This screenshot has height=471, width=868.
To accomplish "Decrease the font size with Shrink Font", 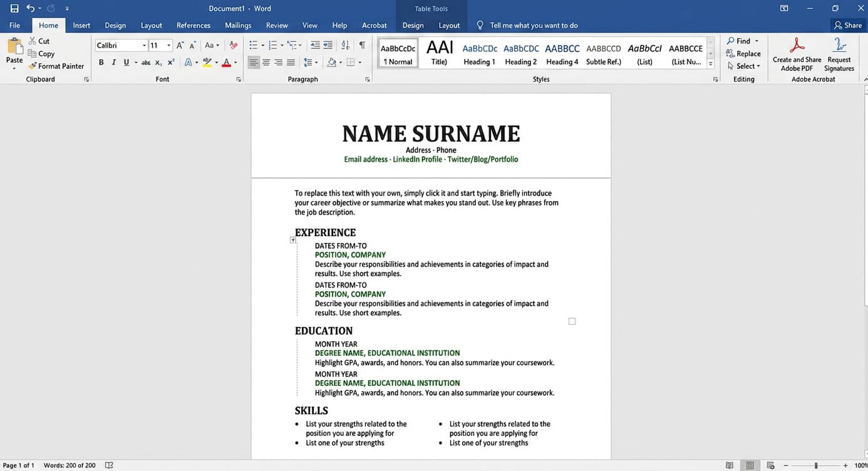I will (x=193, y=45).
